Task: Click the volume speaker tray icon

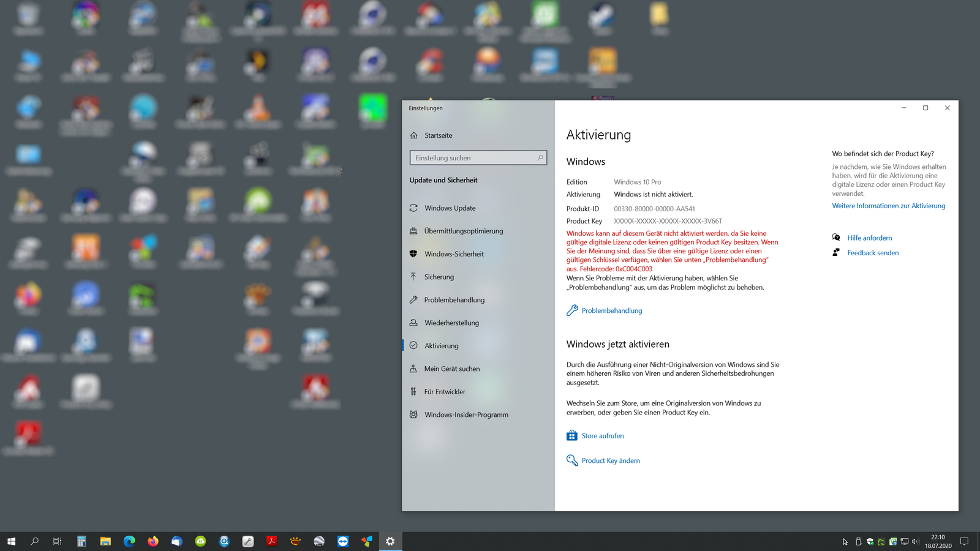Action: click(x=916, y=542)
